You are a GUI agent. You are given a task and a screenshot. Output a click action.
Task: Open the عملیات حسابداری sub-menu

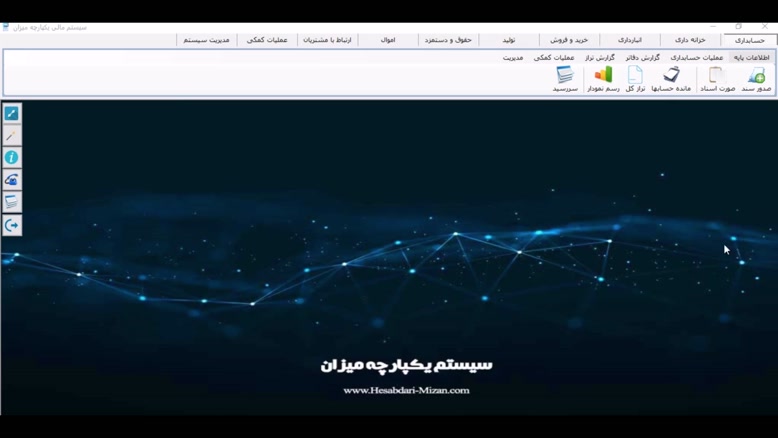[699, 58]
